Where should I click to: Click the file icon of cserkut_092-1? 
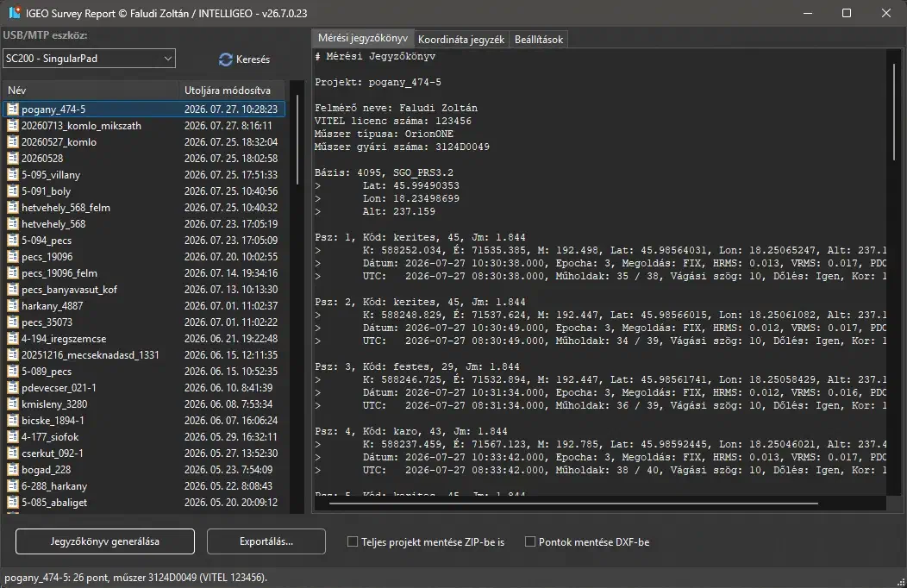13,454
